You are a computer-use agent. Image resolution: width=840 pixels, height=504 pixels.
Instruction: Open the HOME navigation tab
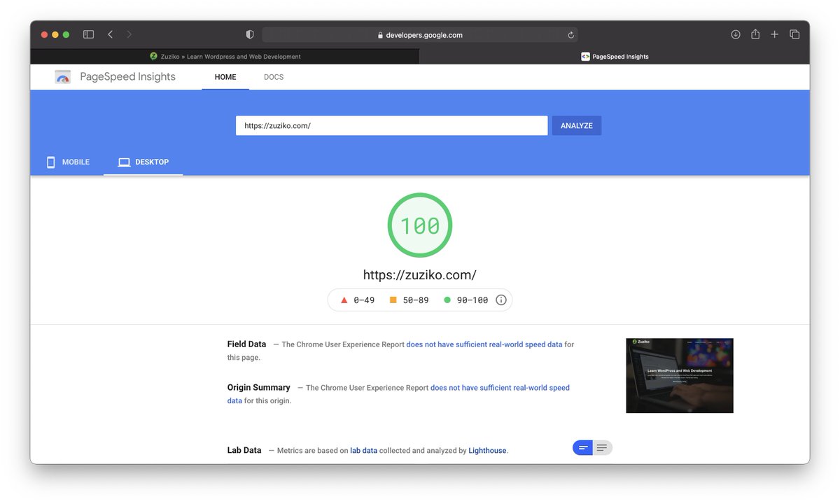225,77
